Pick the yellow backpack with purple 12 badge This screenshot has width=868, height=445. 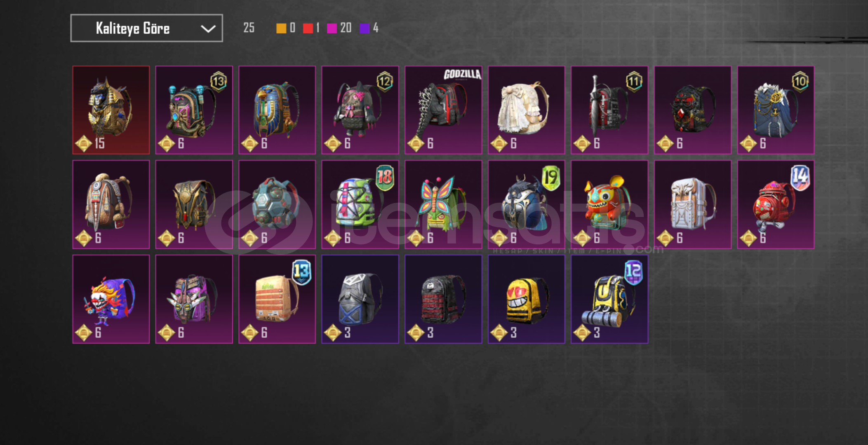point(609,299)
